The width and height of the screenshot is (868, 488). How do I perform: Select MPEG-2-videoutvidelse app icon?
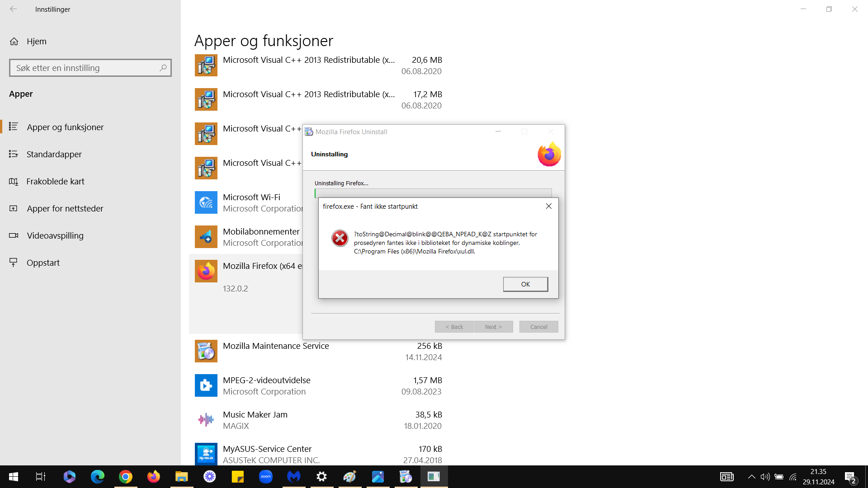(x=206, y=385)
